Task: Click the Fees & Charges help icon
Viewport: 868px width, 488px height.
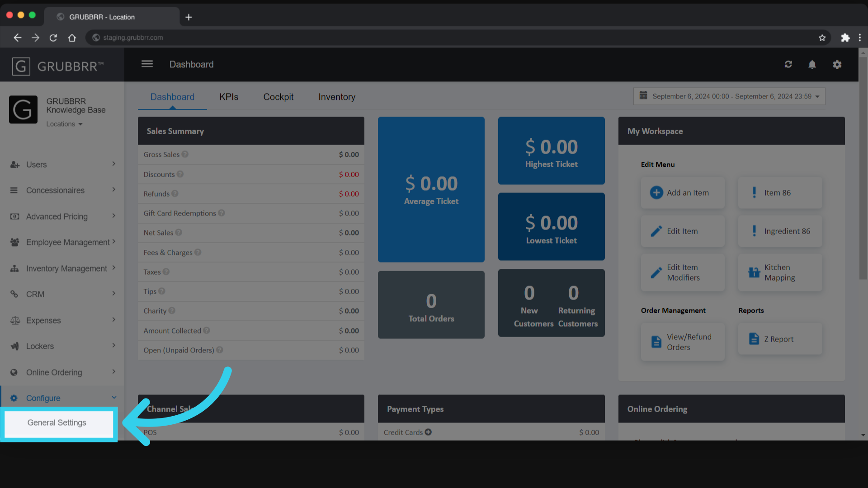Action: point(198,252)
